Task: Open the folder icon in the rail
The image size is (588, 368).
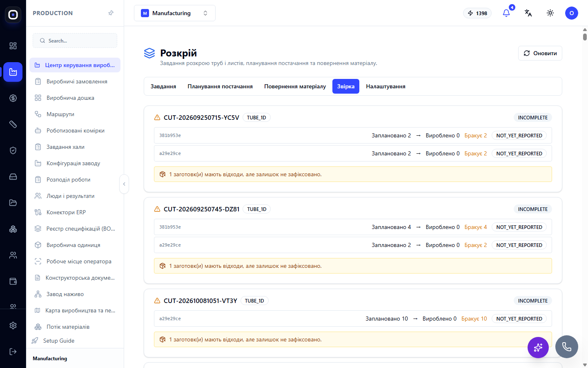Action: (13, 203)
